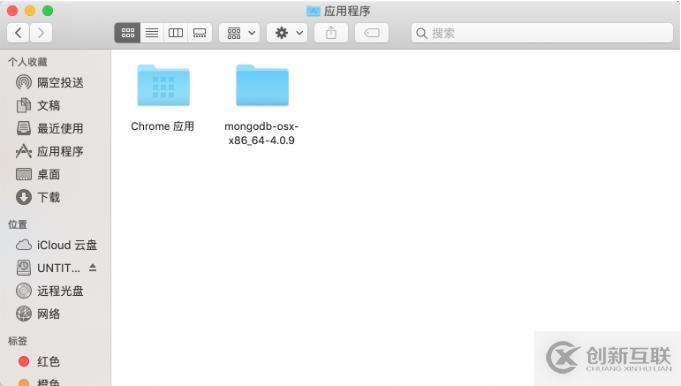Open 远程光盘 in the sidebar
This screenshot has height=386, width=681.
click(50, 291)
